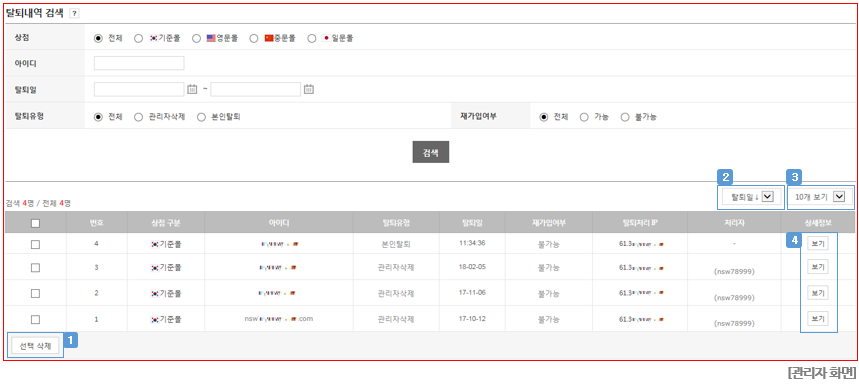Click (nsw78999) handler in row 3
Image resolution: width=859 pixels, height=384 pixels.
(734, 272)
